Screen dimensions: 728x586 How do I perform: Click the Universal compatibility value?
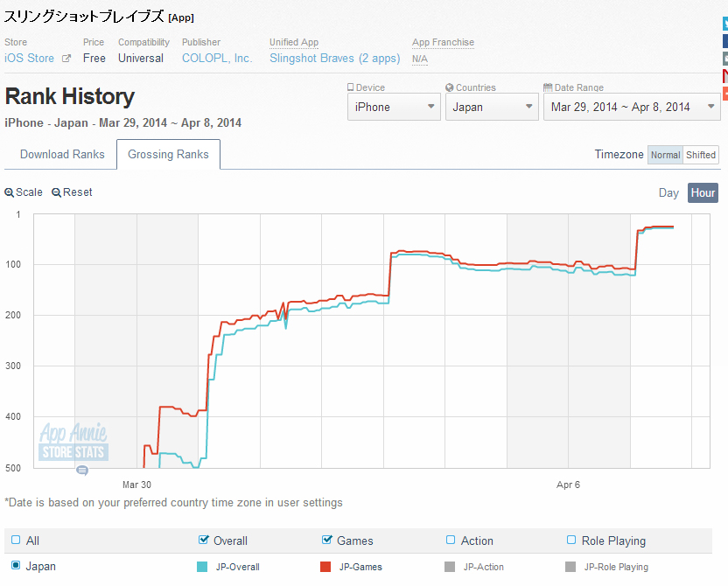tap(141, 59)
